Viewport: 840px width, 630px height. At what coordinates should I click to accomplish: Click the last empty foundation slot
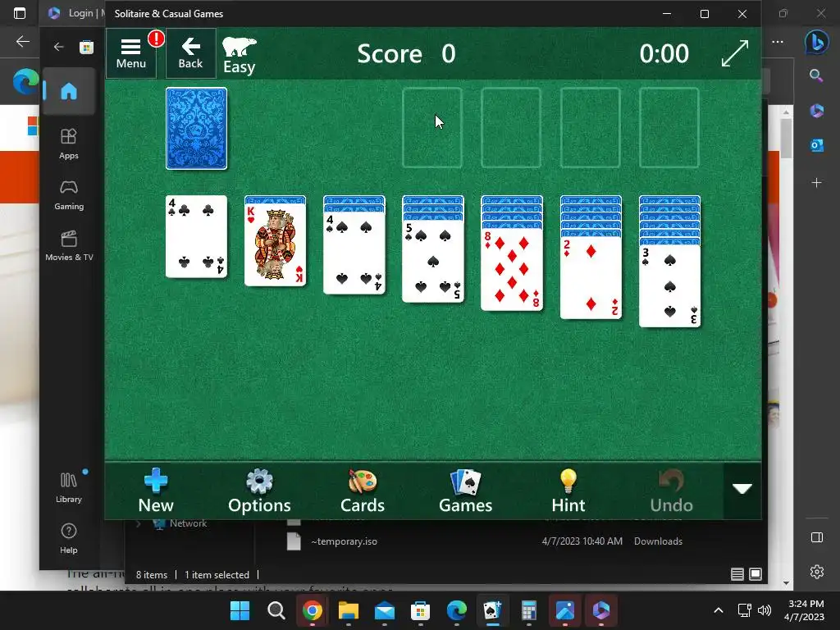click(x=669, y=128)
